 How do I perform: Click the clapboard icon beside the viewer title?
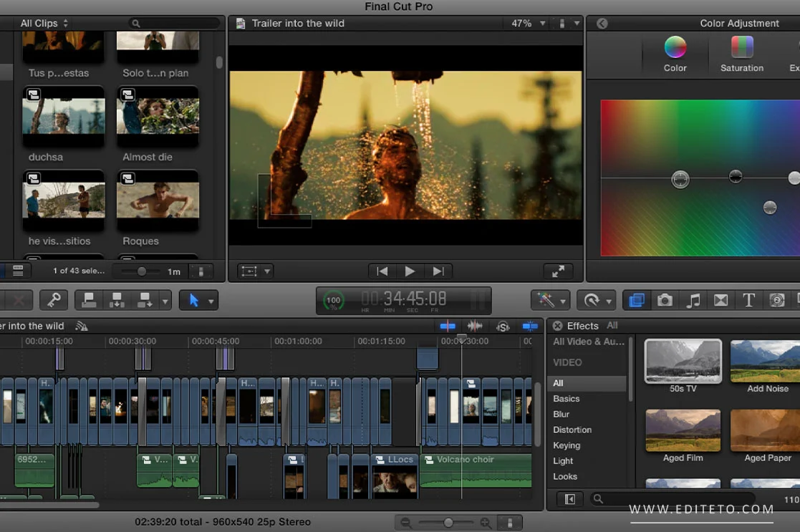click(240, 24)
